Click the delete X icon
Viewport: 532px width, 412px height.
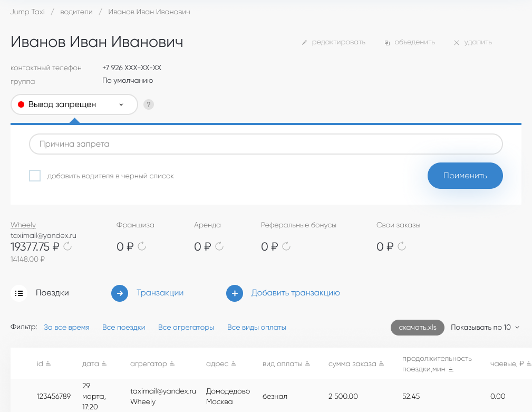coord(457,42)
